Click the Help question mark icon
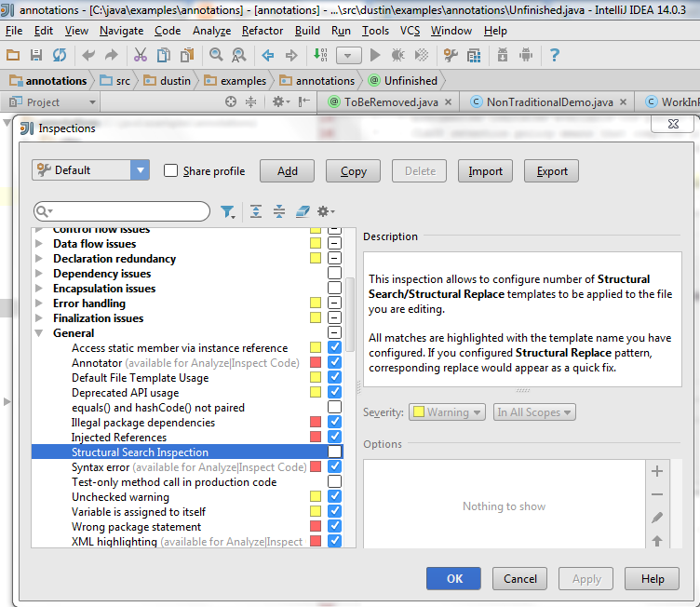The height and width of the screenshot is (607, 700). pyautogui.click(x=555, y=55)
